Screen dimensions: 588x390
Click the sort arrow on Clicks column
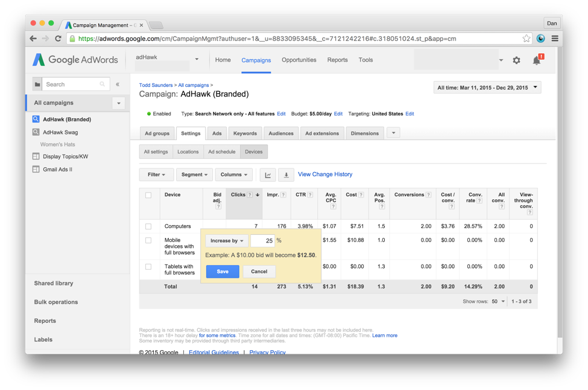258,195
